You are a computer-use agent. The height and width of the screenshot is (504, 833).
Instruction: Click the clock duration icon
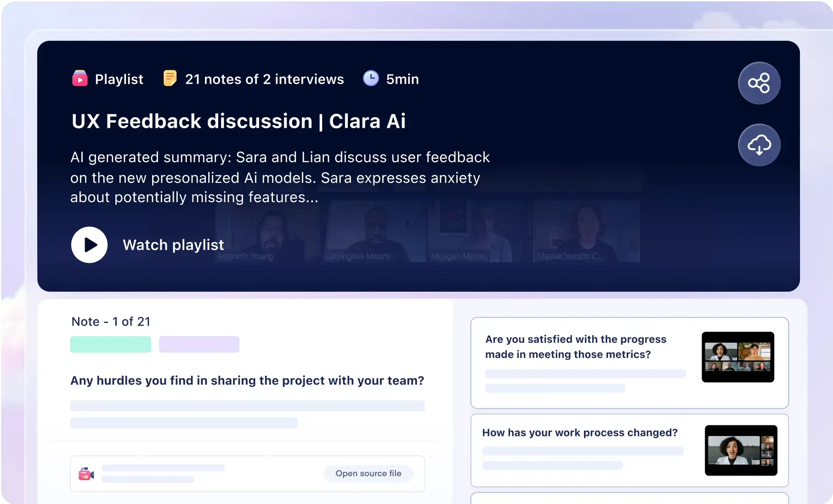371,79
